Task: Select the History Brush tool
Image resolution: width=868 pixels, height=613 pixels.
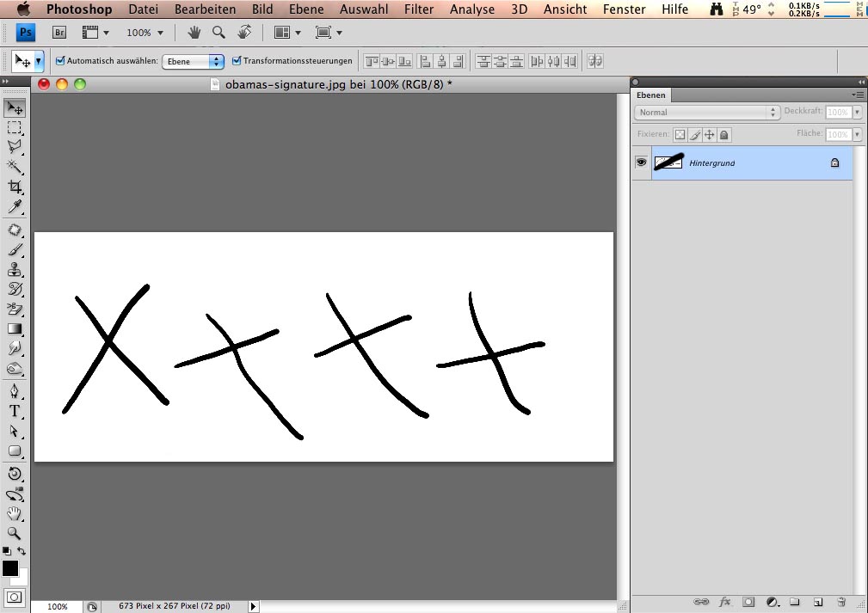Action: 15,289
